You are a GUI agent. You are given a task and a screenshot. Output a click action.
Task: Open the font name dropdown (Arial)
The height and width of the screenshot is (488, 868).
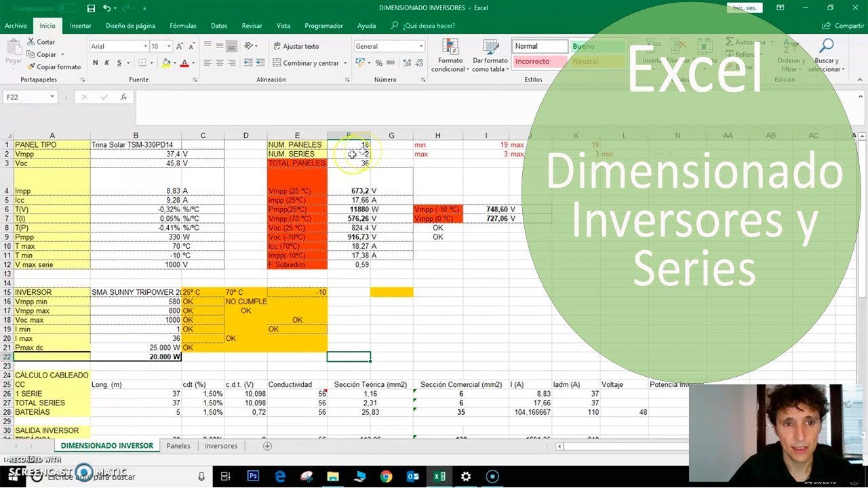pos(145,46)
